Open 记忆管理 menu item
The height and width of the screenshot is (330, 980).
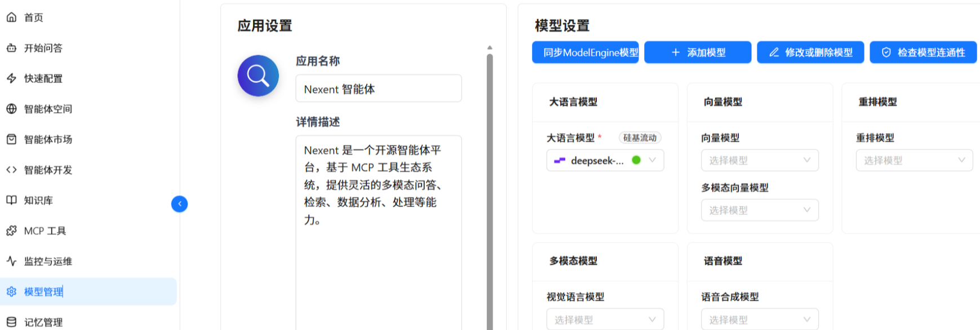pyautogui.click(x=88, y=322)
